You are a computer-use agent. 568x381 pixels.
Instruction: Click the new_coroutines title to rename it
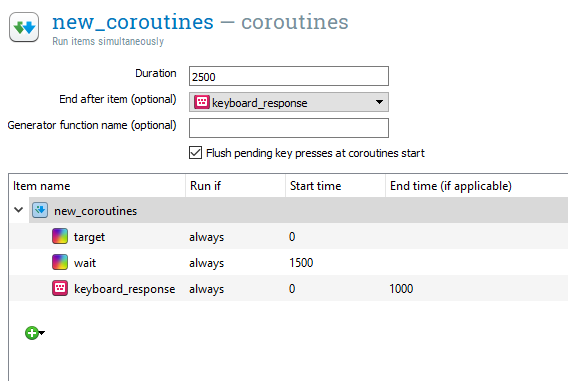coord(133,22)
